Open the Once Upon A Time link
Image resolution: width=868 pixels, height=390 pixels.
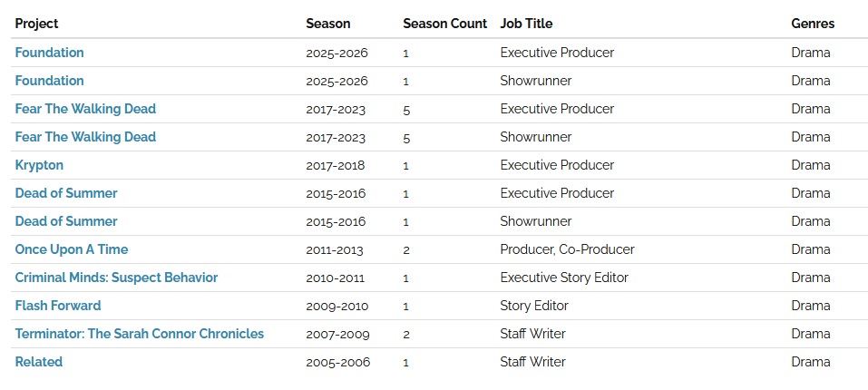(72, 249)
